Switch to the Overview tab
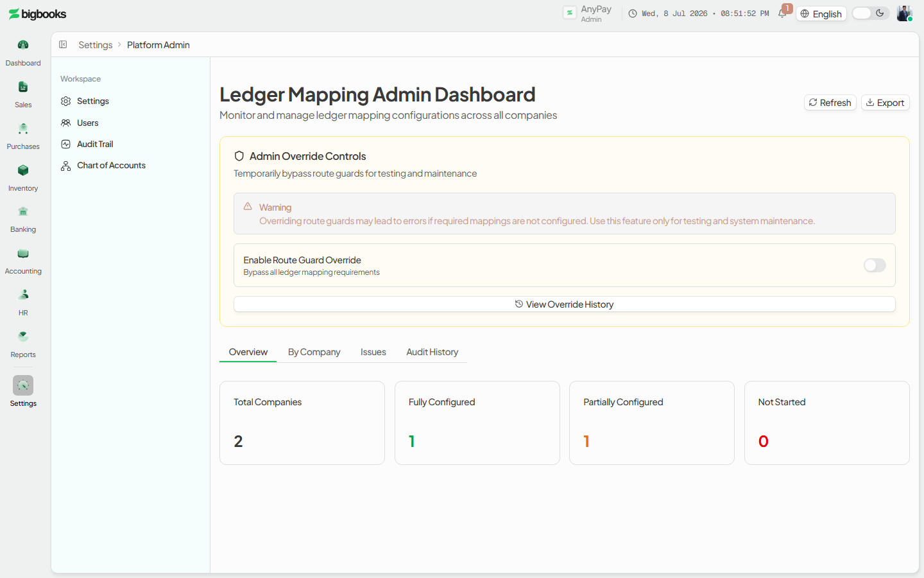Screen dimensions: 924x578 tap(248, 352)
